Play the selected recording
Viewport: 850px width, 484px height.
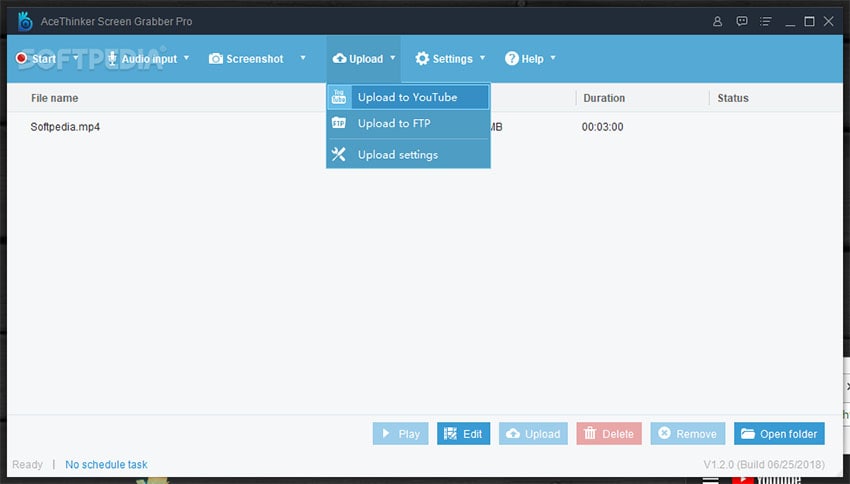(401, 434)
